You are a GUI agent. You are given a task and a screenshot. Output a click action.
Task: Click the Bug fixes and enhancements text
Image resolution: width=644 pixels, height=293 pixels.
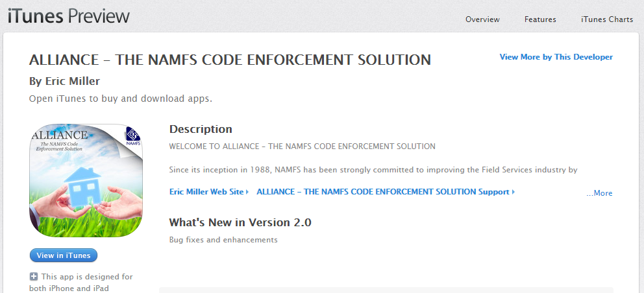(223, 240)
